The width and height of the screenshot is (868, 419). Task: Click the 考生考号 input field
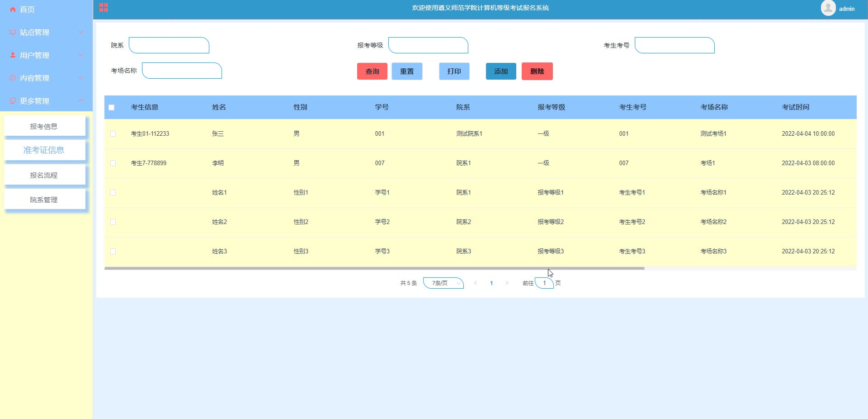tap(674, 45)
